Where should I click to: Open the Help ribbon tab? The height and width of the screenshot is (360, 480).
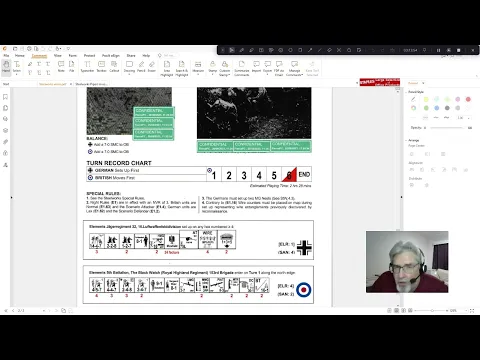coord(146,55)
